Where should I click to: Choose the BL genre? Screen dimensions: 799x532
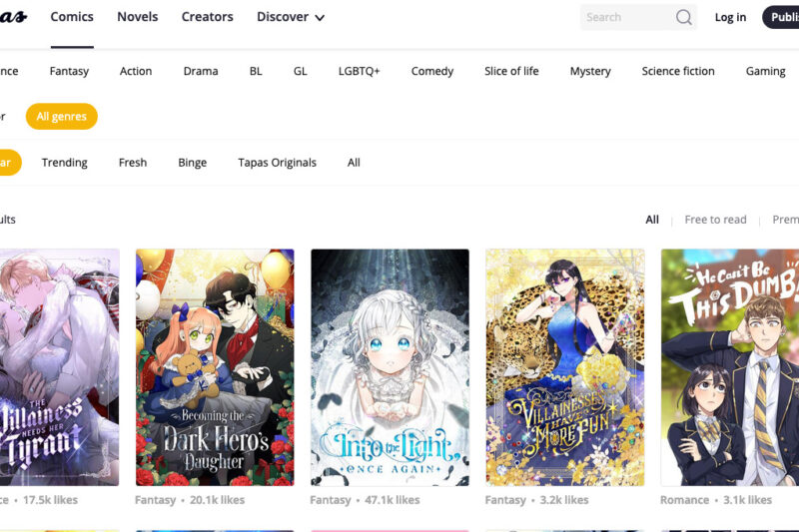tap(256, 71)
